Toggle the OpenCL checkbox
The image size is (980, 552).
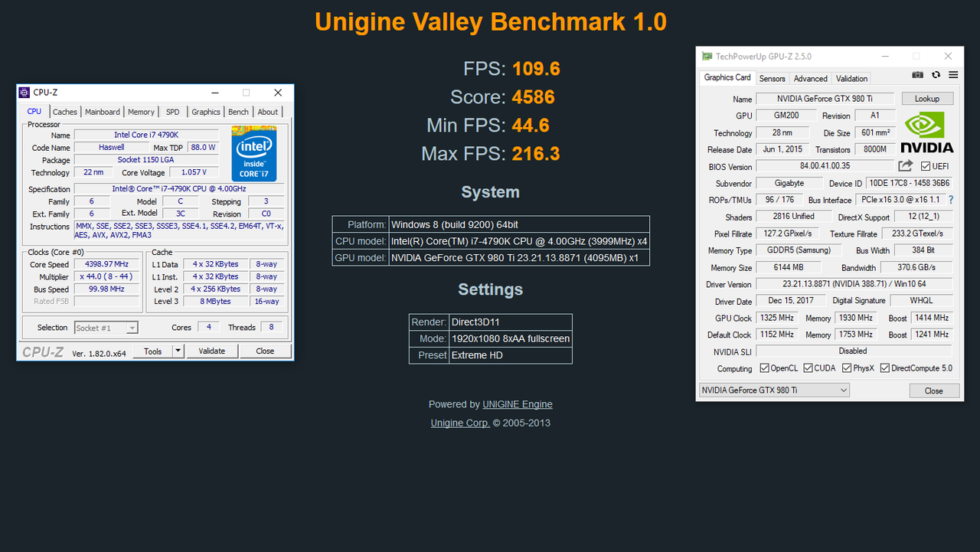764,368
